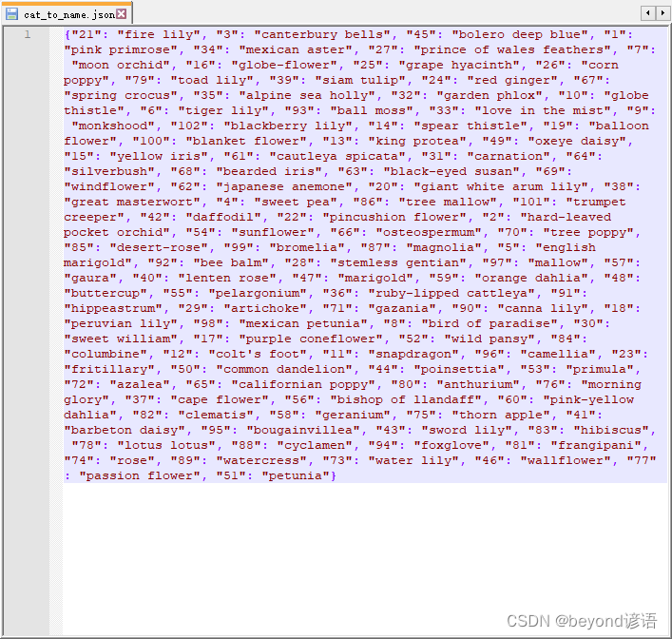Click the text "canterbury bells"
The height and width of the screenshot is (639, 672).
pos(322,34)
